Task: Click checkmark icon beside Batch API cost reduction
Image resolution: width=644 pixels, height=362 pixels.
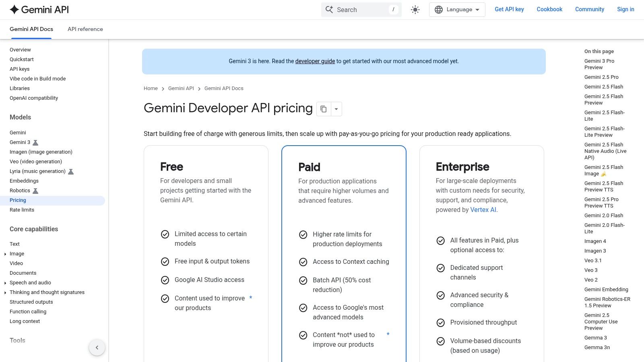Action: point(303,281)
